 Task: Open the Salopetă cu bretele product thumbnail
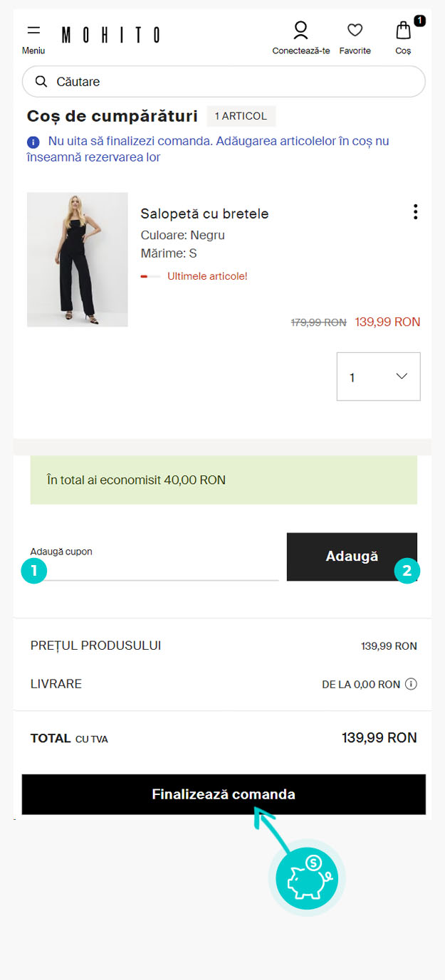tap(78, 260)
